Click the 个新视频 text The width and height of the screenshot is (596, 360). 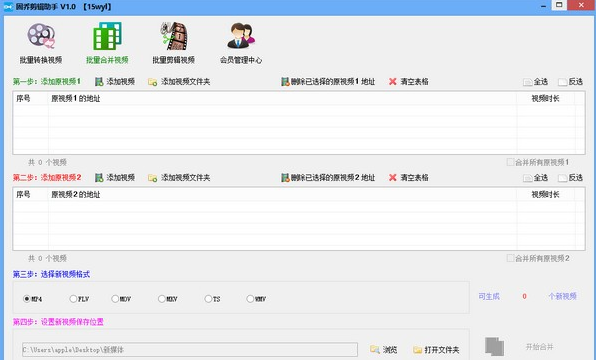point(562,297)
